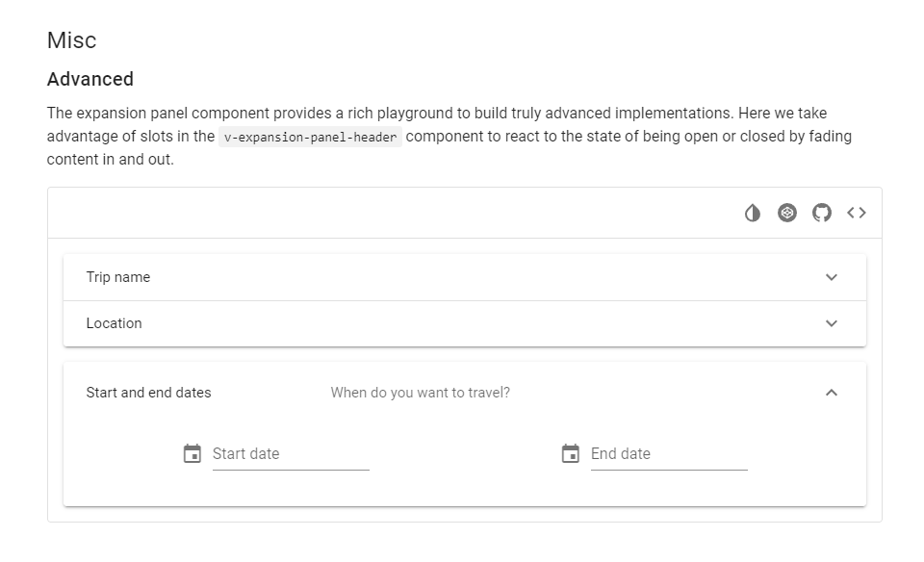Expand the Location panel chevron
The width and height of the screenshot is (924, 562).
pos(832,323)
